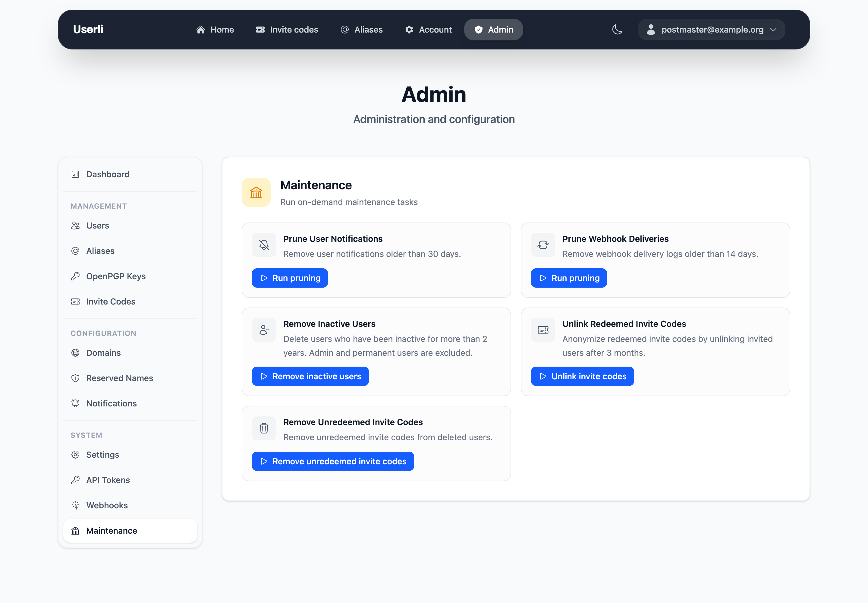The height and width of the screenshot is (603, 868).
Task: Click the trash icon for Remove Unredeemed Invite Codes
Action: [264, 428]
